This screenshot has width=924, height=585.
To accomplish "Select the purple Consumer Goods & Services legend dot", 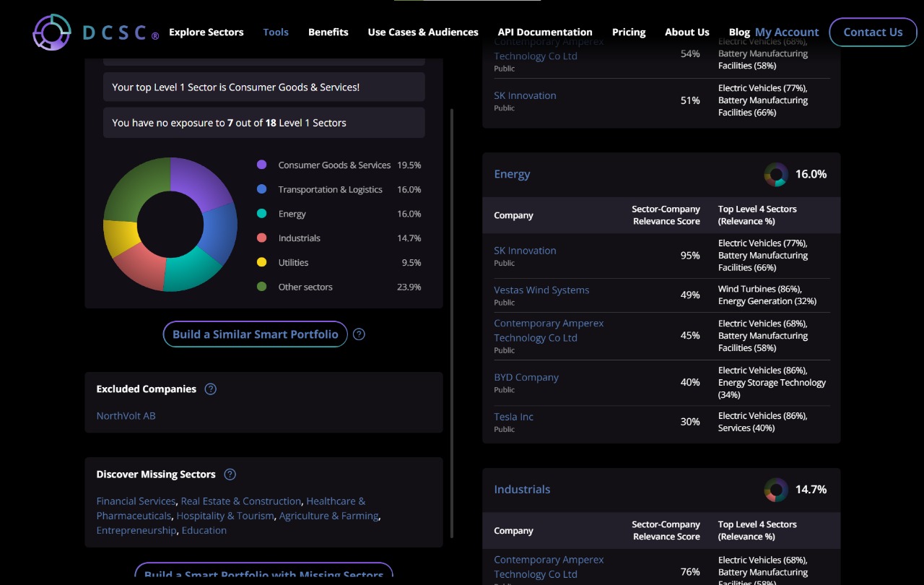I will click(x=261, y=165).
